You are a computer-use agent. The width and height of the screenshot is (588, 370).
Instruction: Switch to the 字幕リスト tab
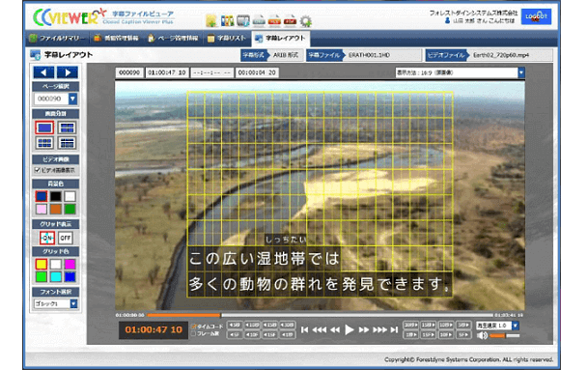click(x=227, y=39)
